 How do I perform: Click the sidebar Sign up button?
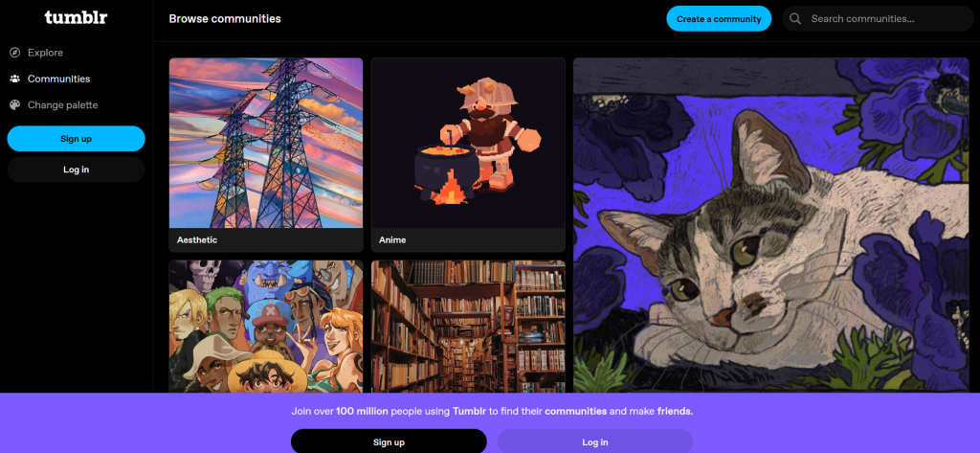(77, 138)
